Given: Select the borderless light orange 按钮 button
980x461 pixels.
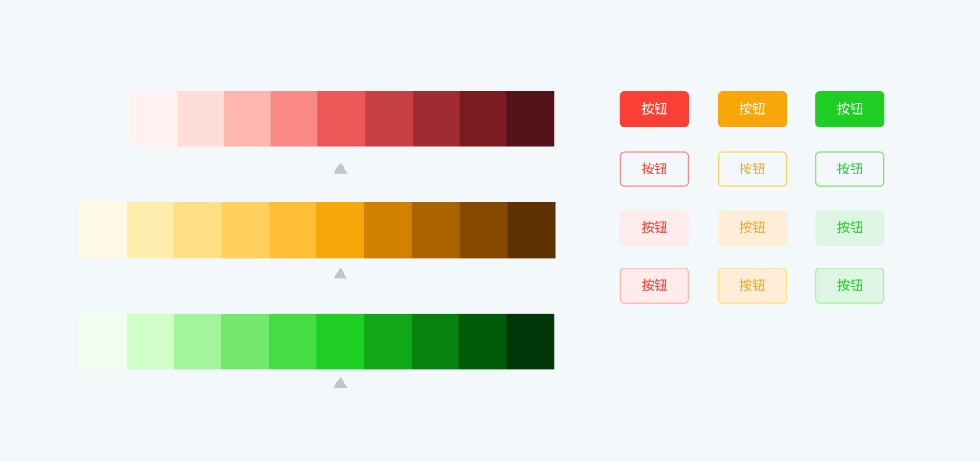Looking at the screenshot, I should [x=751, y=228].
